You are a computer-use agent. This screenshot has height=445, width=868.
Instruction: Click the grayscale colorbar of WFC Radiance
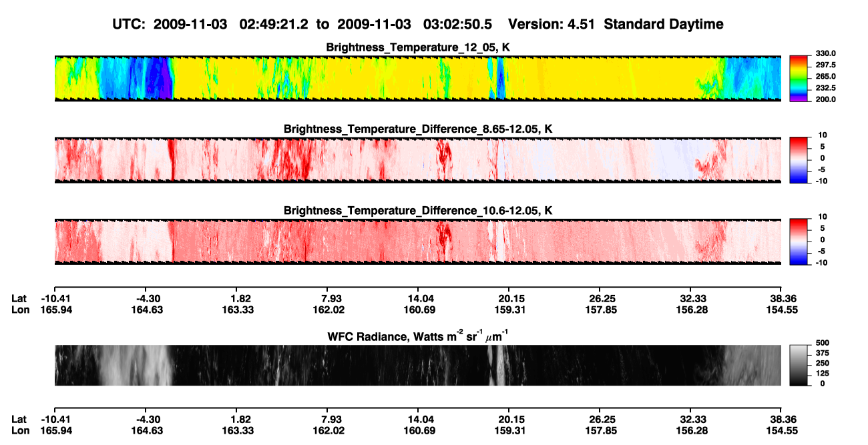[x=799, y=366]
